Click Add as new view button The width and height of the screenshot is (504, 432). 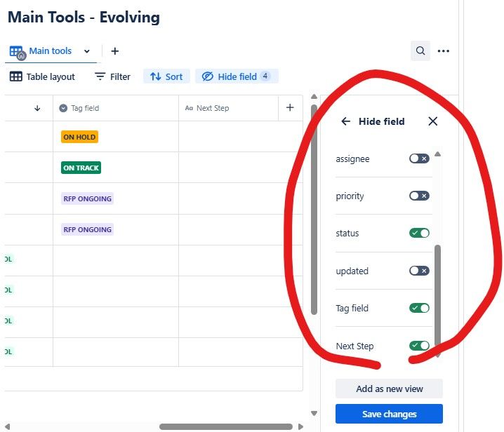click(390, 389)
